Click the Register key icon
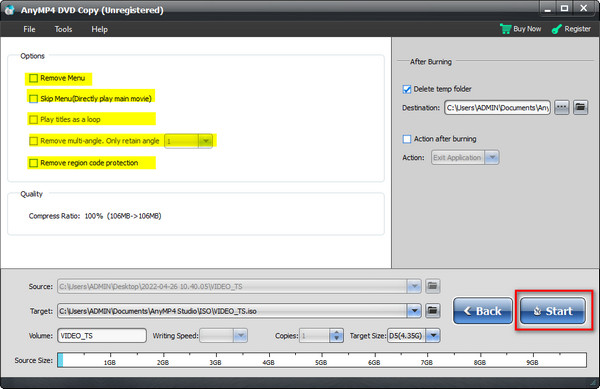This screenshot has width=600, height=389. (557, 29)
